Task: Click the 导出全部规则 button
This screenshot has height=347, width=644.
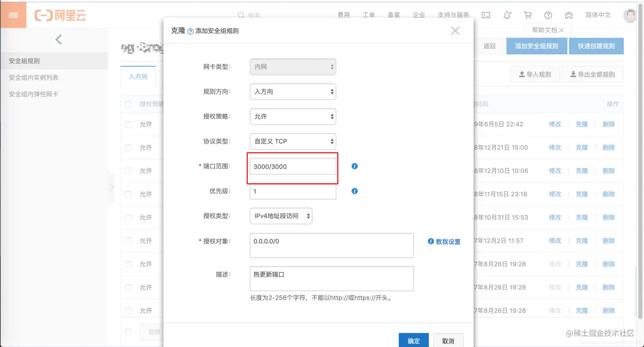Action: coord(593,75)
